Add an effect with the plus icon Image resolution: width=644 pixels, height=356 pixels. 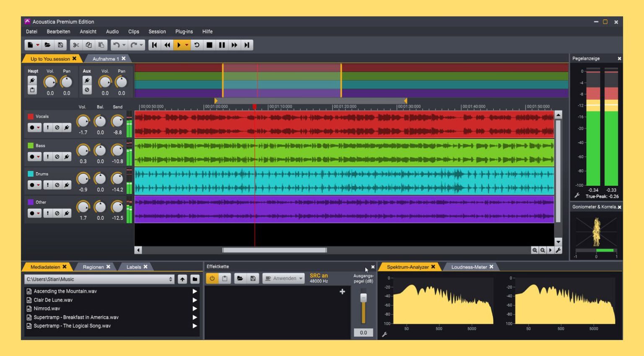pos(342,291)
